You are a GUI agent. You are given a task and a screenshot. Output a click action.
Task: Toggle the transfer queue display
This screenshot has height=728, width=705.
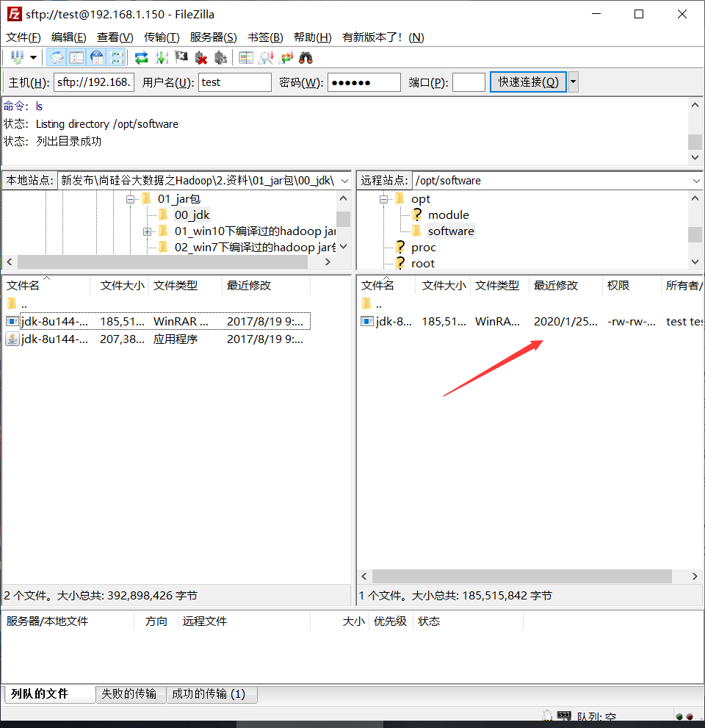click(x=117, y=57)
